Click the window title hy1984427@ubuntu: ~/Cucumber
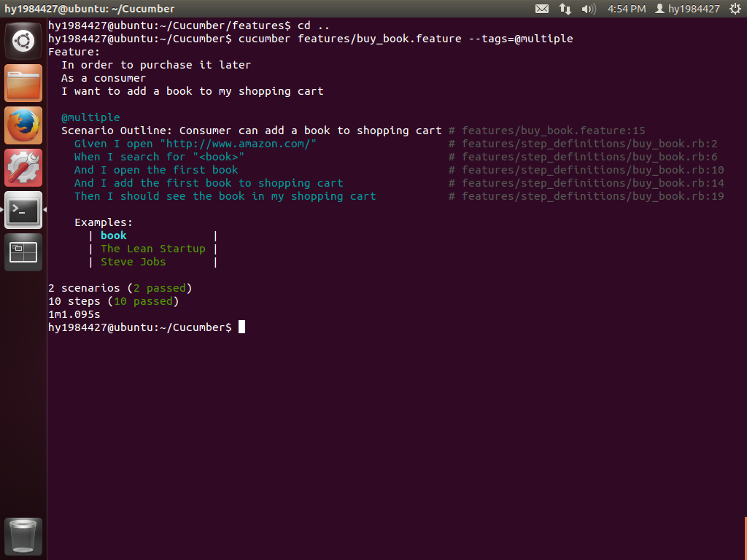This screenshot has height=560, width=747. pyautogui.click(x=90, y=9)
